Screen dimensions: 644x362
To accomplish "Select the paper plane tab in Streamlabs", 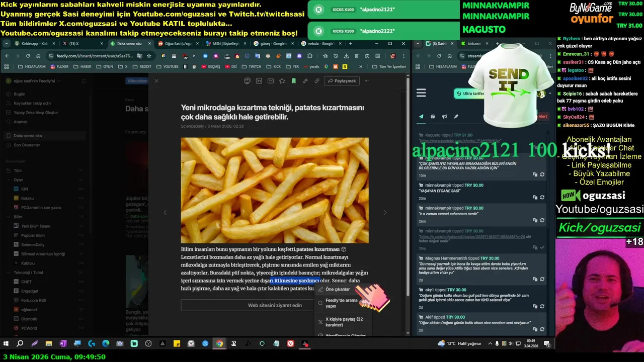I will pos(421,117).
